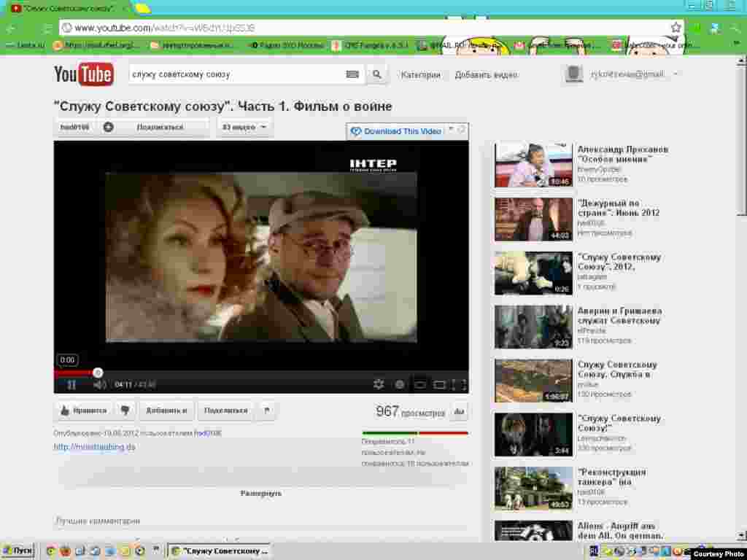This screenshot has width=747, height=560.
Task: Click the video progress bar scrubber
Action: pyautogui.click(x=98, y=373)
